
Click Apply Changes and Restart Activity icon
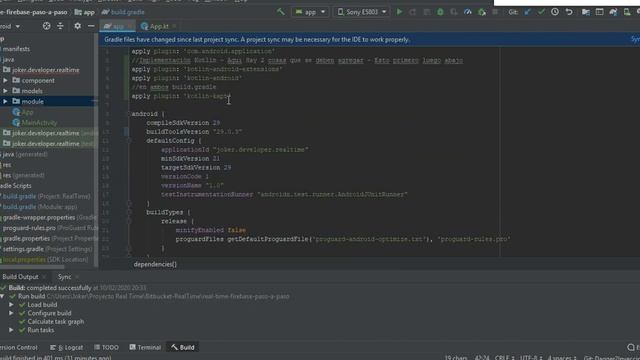coord(413,12)
